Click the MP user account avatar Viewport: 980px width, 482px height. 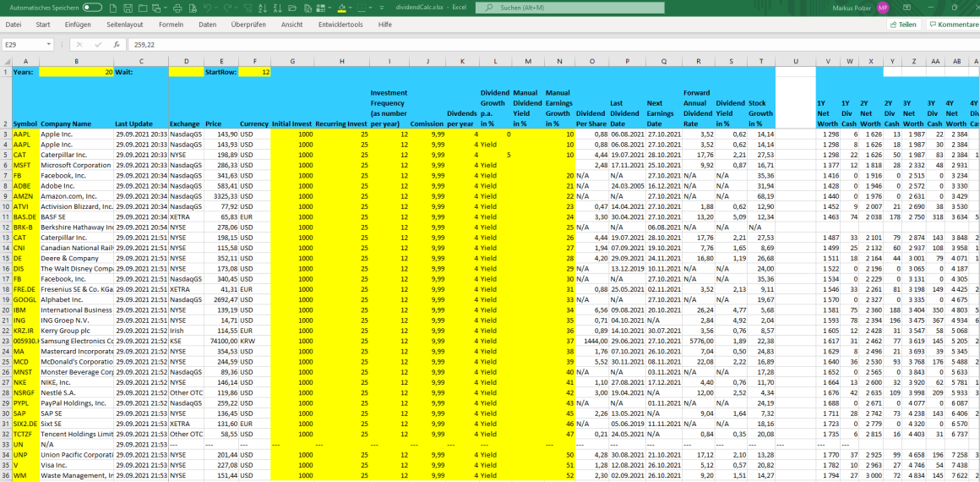pyautogui.click(x=883, y=8)
